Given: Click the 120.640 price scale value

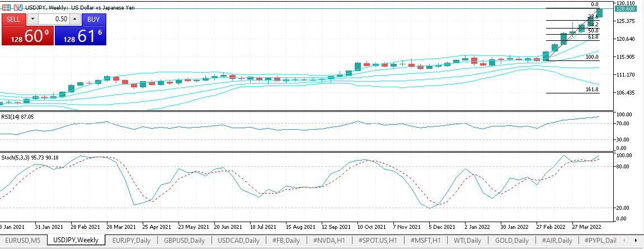Looking at the screenshot, I should 626,39.
